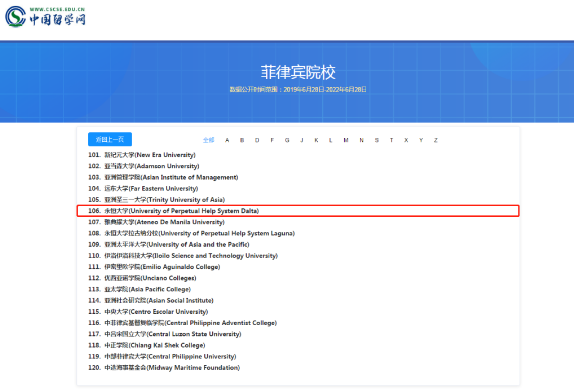574x389 pixels.
Task: Filter the list by letter Y
Action: coord(421,140)
